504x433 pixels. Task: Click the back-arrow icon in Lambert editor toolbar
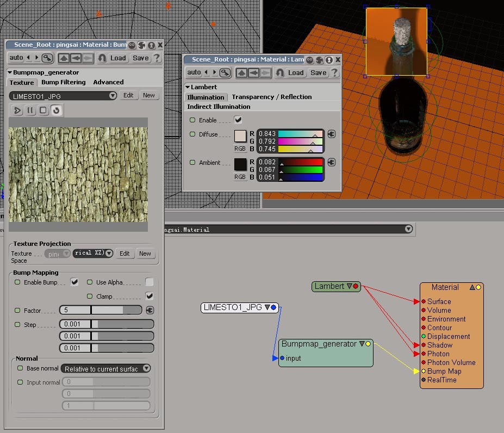click(x=253, y=73)
